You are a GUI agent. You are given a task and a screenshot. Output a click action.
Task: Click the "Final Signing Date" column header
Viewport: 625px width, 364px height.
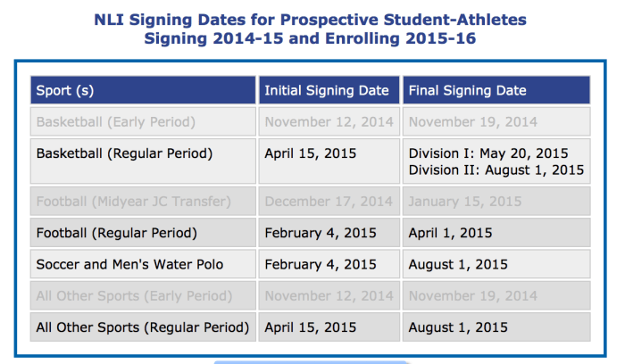467,90
